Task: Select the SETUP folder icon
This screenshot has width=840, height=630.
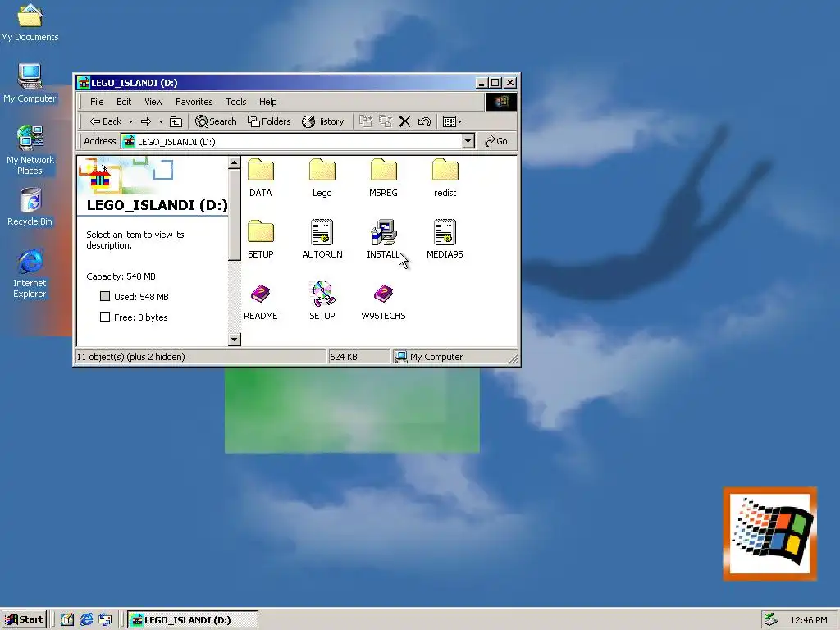Action: click(x=260, y=232)
